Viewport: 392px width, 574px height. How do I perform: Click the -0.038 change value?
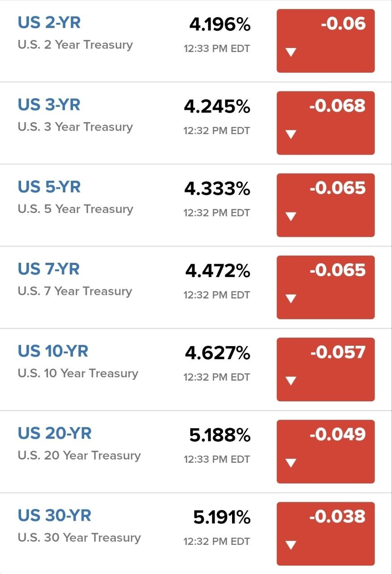338,517
